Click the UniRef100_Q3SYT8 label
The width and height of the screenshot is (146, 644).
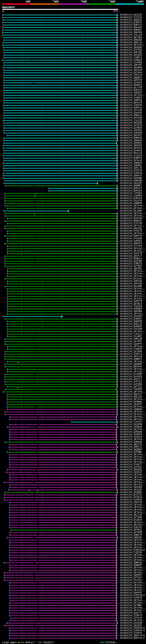131,254
